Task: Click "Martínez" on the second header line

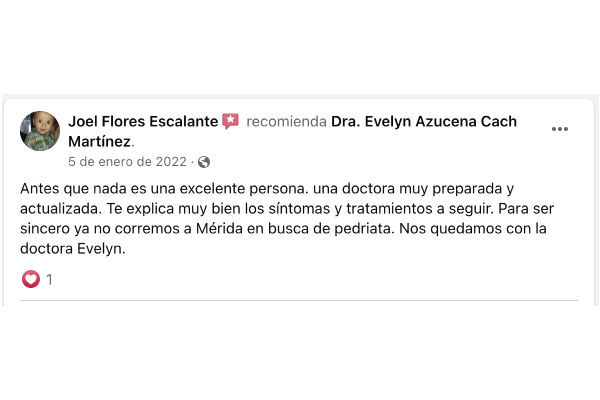Action: click(100, 141)
